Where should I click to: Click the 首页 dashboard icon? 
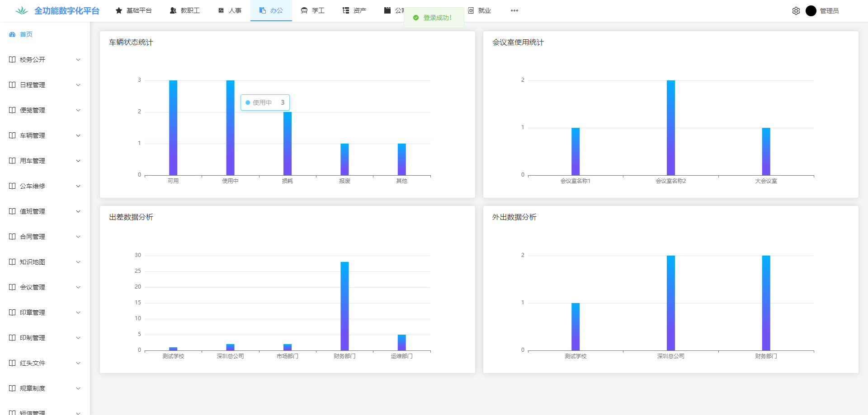pyautogui.click(x=12, y=34)
